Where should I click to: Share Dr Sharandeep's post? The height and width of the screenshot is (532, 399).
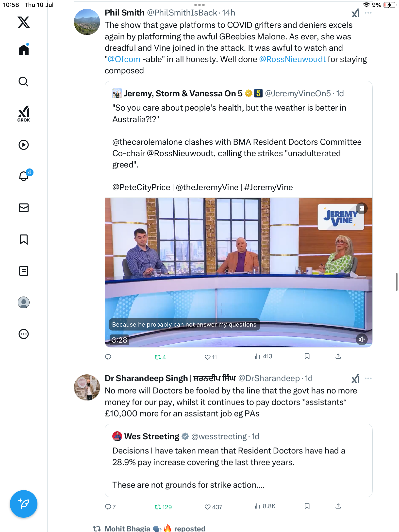(338, 506)
